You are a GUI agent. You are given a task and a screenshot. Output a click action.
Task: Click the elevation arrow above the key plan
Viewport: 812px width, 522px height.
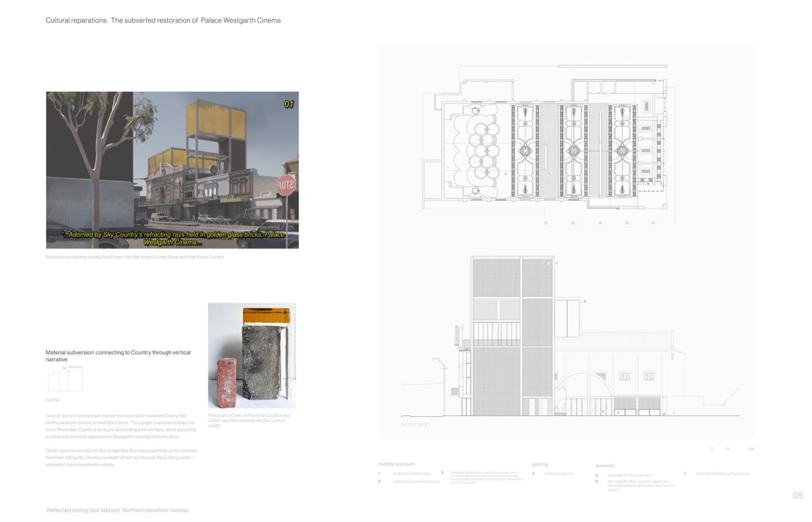click(64, 367)
